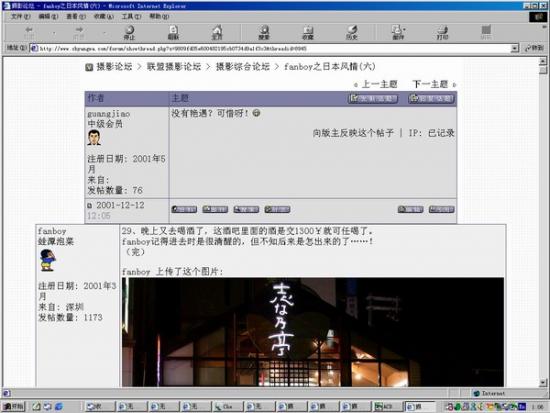
Task: Click the show desktop quick launch icon
Action: click(36, 406)
